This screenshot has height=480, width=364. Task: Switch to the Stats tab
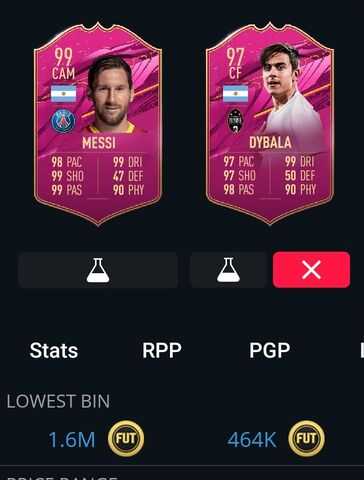pos(54,350)
